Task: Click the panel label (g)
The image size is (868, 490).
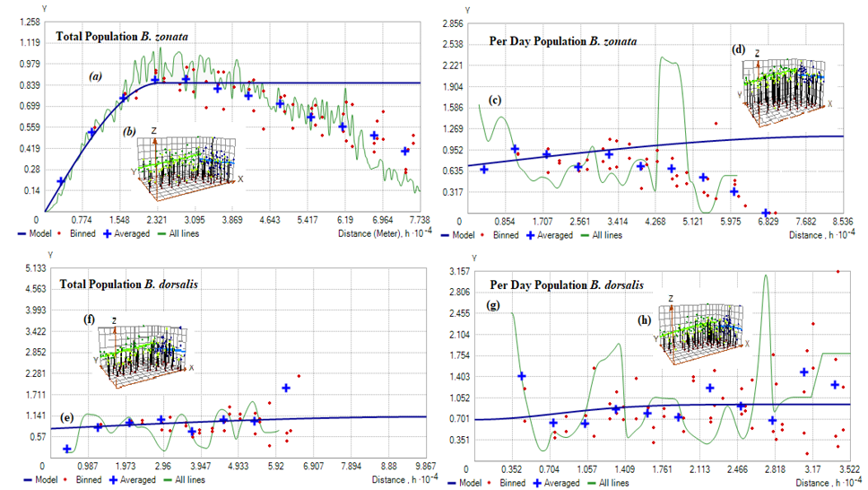Action: click(x=492, y=305)
